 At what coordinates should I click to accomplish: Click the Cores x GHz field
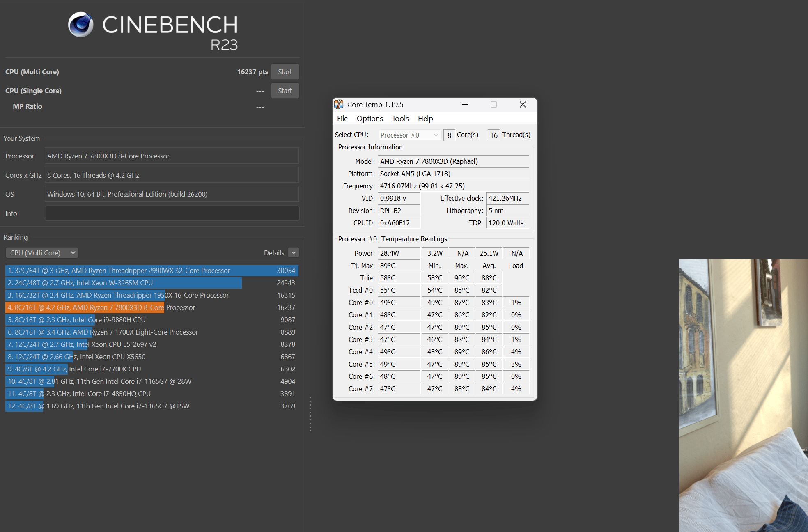pos(172,175)
